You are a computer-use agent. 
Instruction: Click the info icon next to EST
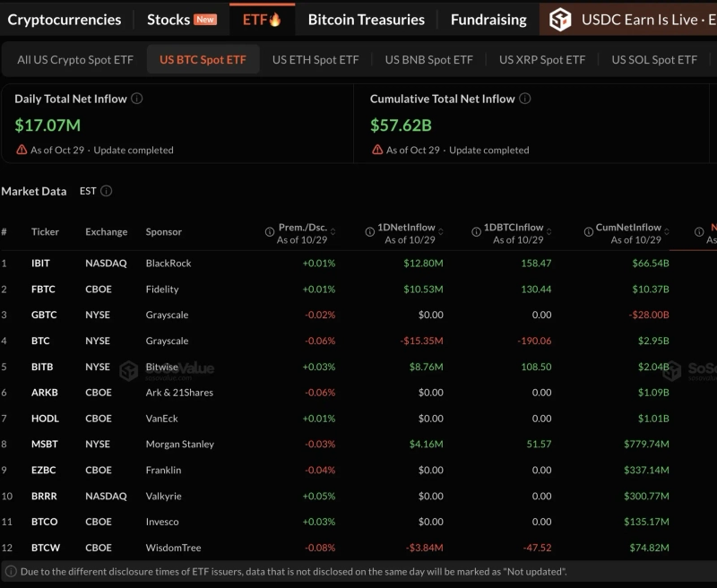pos(106,191)
